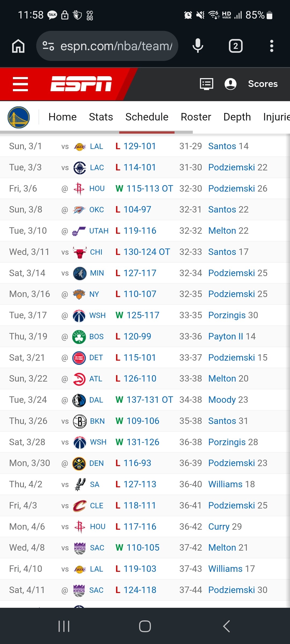Tap the ESPN logo

click(x=81, y=84)
